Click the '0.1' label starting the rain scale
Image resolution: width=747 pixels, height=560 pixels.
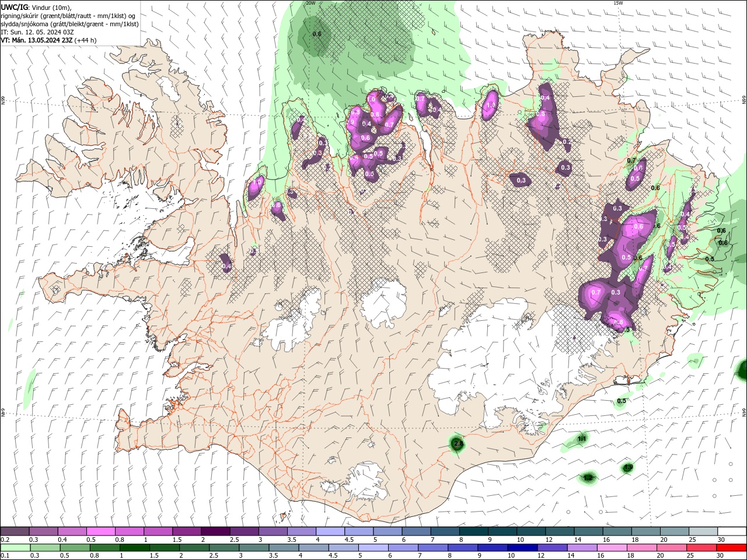(5, 556)
